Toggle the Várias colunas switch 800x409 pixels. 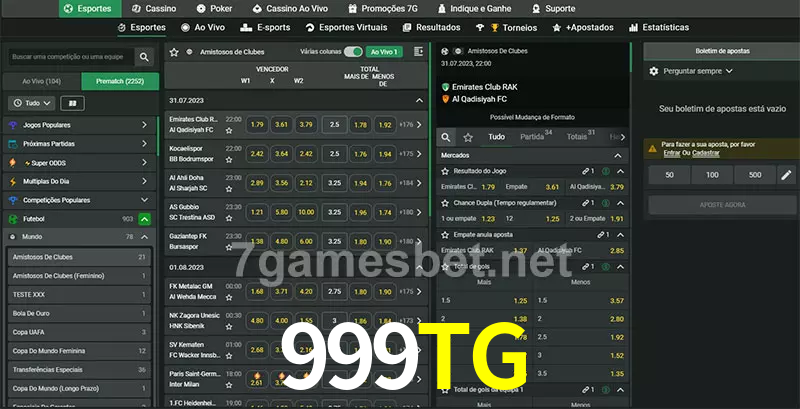[353, 52]
